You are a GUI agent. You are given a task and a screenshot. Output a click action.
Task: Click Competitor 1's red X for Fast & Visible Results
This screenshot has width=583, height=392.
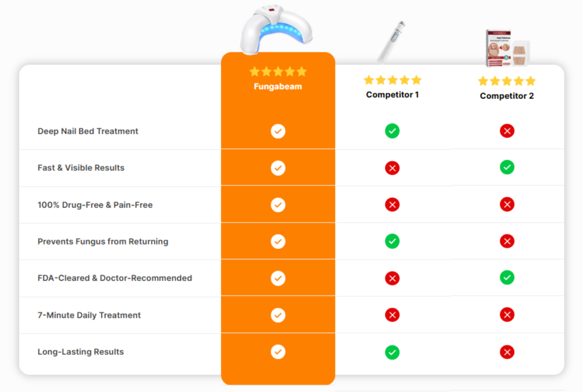392,168
